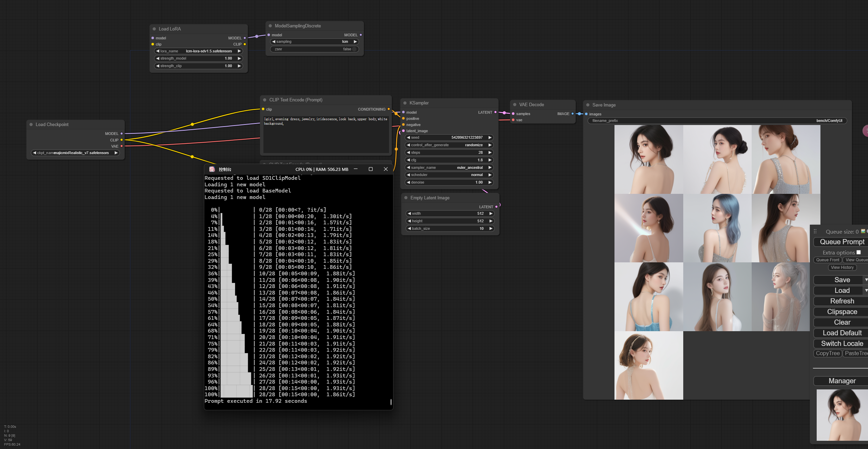Open the Save button dropdown arrow

point(866,280)
